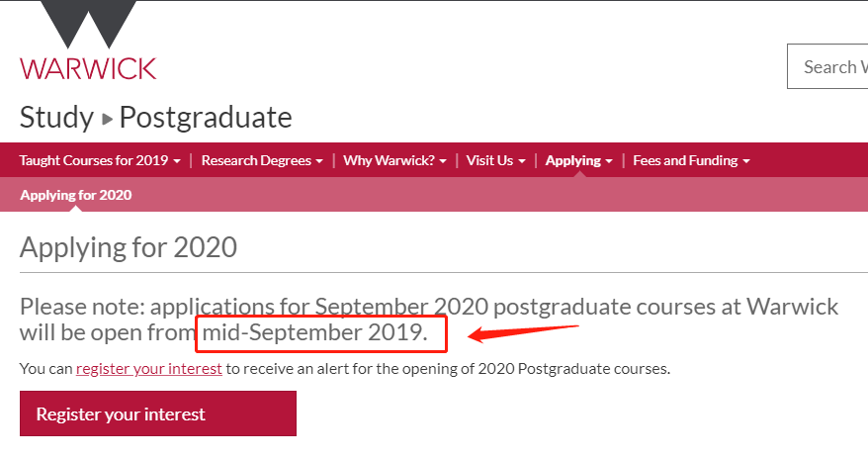Expand the Why Warwick? dropdown arrow
The image size is (868, 458).
tap(443, 161)
